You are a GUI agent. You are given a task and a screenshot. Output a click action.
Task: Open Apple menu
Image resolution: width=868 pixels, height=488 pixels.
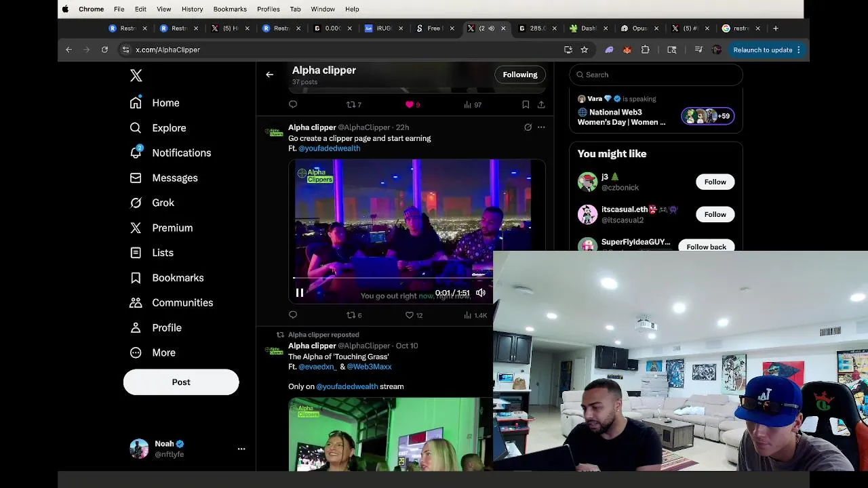pyautogui.click(x=65, y=9)
